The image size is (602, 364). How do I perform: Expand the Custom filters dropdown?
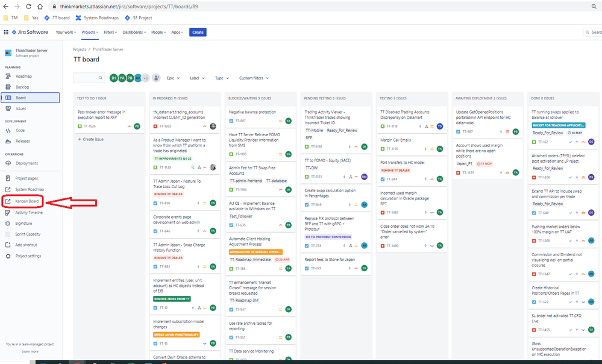(254, 78)
